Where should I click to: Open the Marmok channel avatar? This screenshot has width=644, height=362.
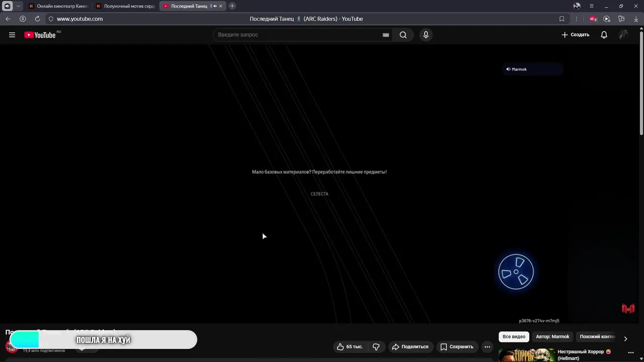tap(12, 346)
